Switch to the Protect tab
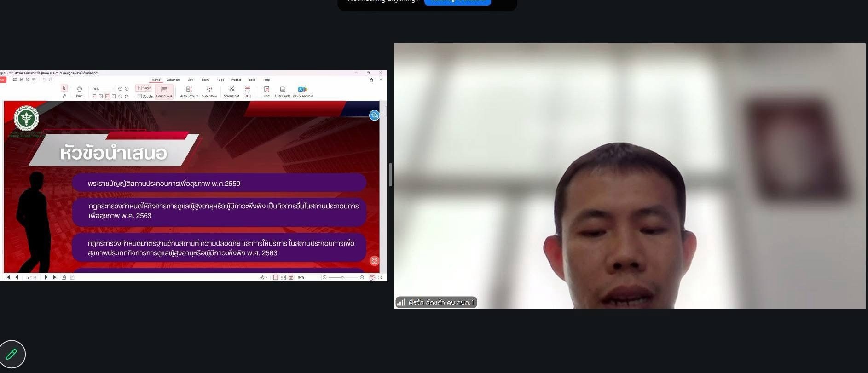 pos(236,80)
